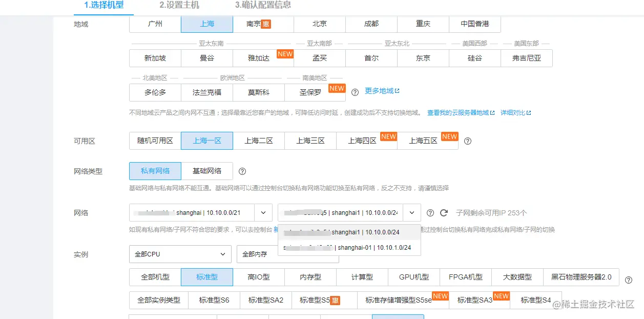This screenshot has height=319, width=644.
Task: Refresh the network subnet list
Action: point(444,213)
